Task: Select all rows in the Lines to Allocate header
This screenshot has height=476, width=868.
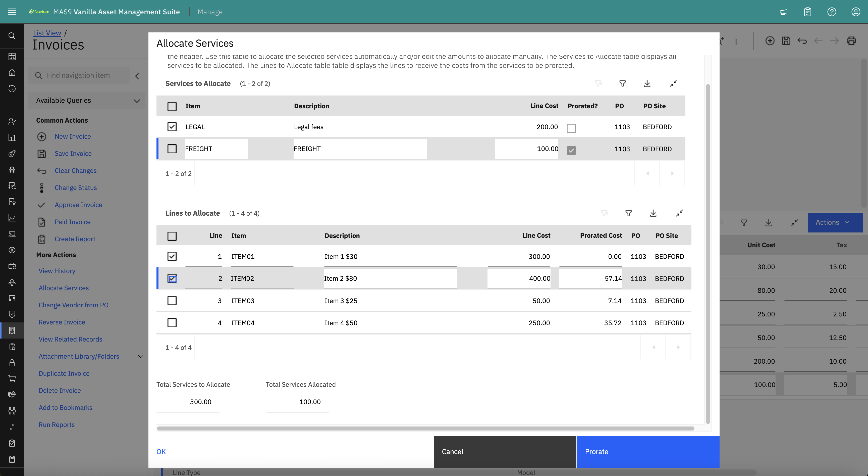Action: (172, 236)
